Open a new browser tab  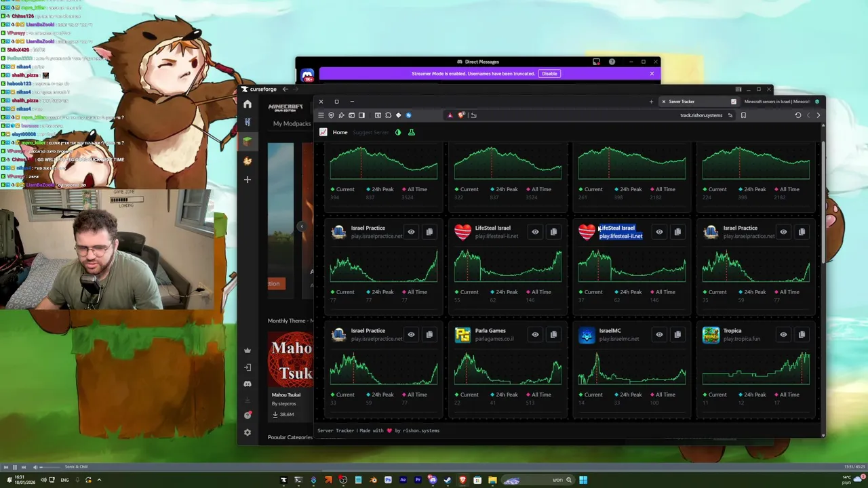651,102
